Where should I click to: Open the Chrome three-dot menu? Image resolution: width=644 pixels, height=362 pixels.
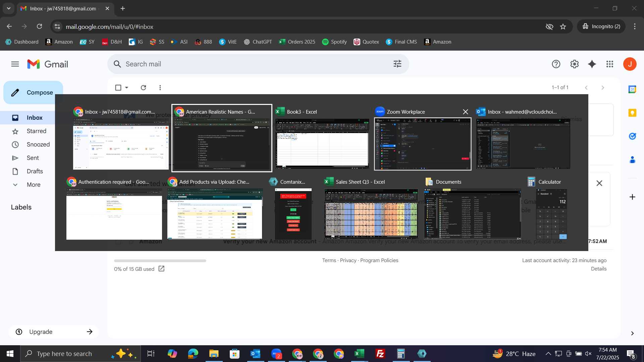[635, 26]
